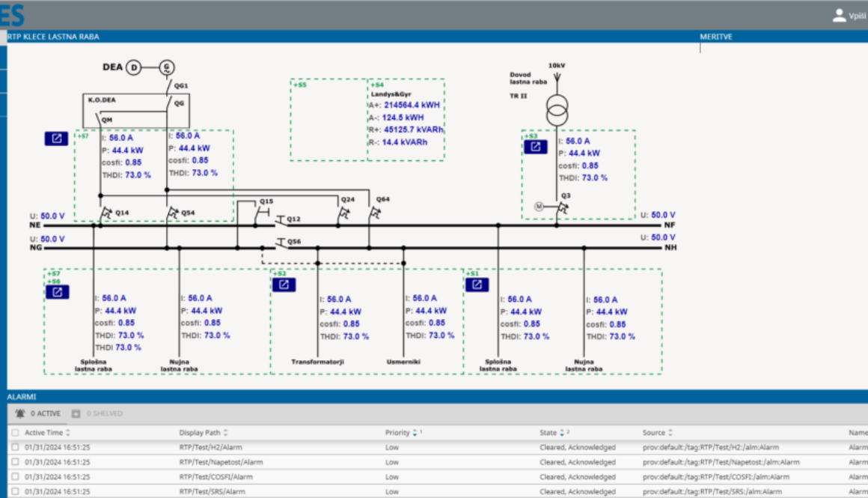The height and width of the screenshot is (498, 868).
Task: Select the Q14 breaker symbol
Action: pos(106,213)
